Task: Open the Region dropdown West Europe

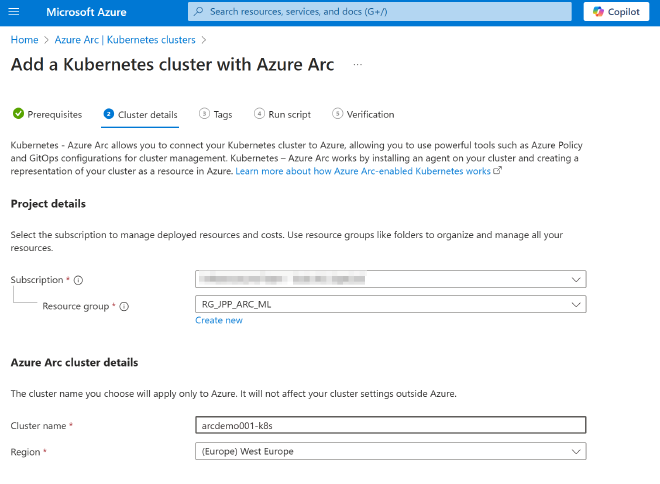Action: [391, 451]
